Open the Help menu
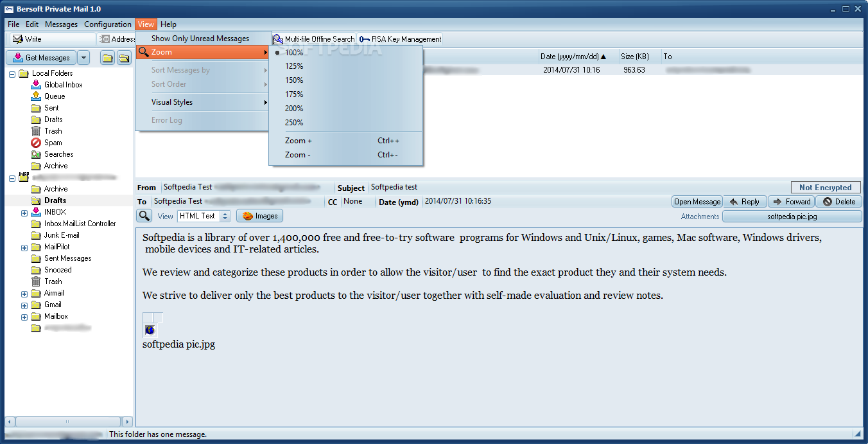Image resolution: width=868 pixels, height=444 pixels. 168,24
